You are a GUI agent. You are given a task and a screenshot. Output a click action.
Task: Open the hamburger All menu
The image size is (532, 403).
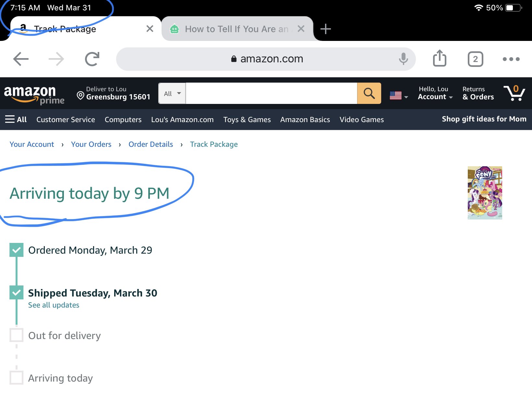[x=16, y=120]
